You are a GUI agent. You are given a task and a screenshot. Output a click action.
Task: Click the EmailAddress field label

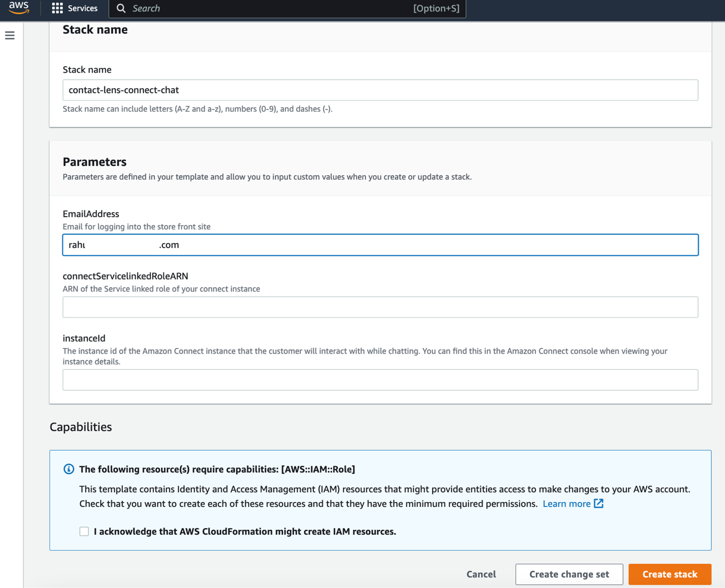point(91,214)
